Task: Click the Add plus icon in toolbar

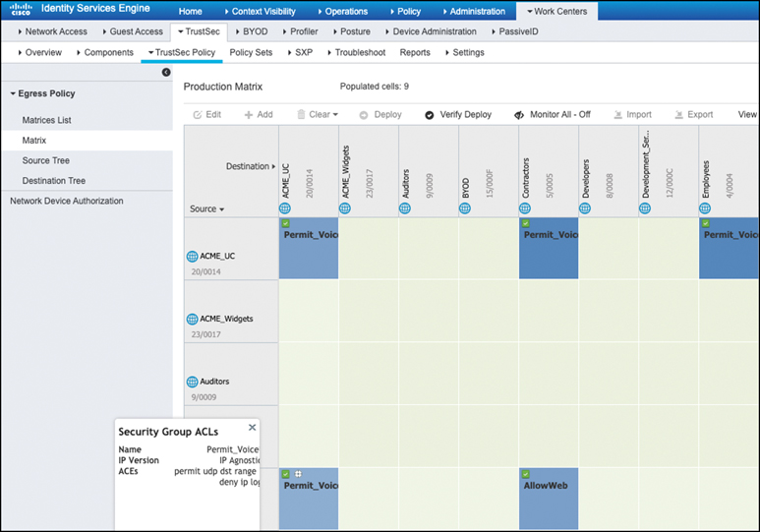Action: point(249,115)
